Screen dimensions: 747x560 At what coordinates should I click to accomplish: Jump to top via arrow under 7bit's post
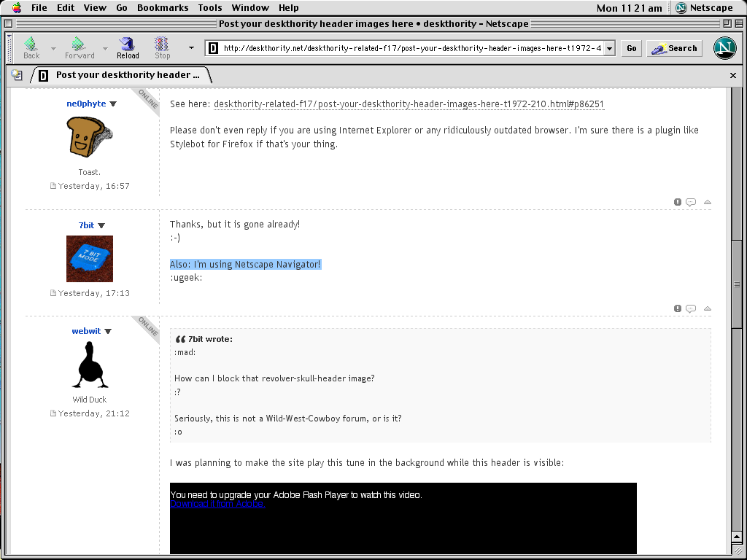click(707, 308)
